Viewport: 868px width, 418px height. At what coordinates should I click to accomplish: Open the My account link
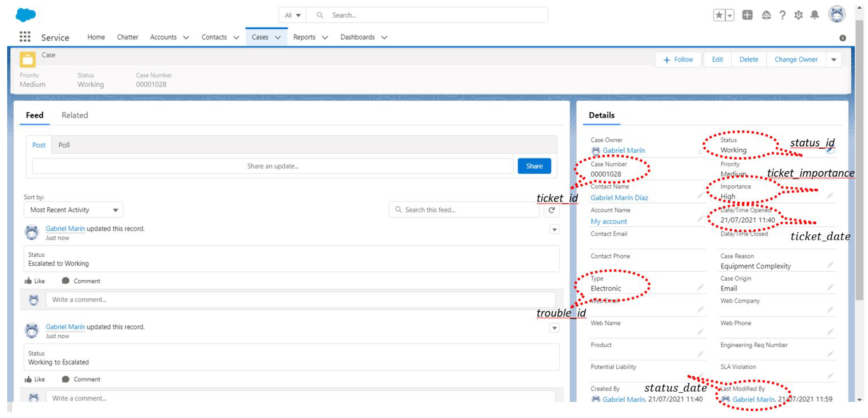pyautogui.click(x=609, y=221)
